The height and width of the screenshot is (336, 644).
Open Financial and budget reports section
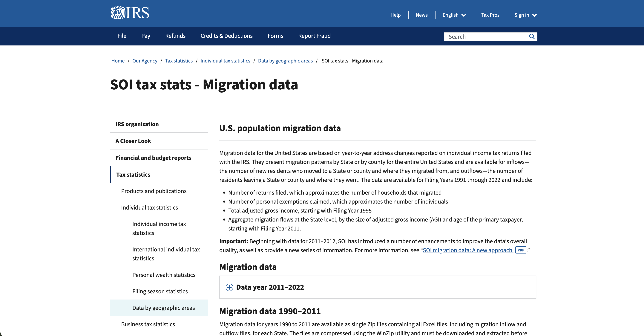[x=153, y=158]
